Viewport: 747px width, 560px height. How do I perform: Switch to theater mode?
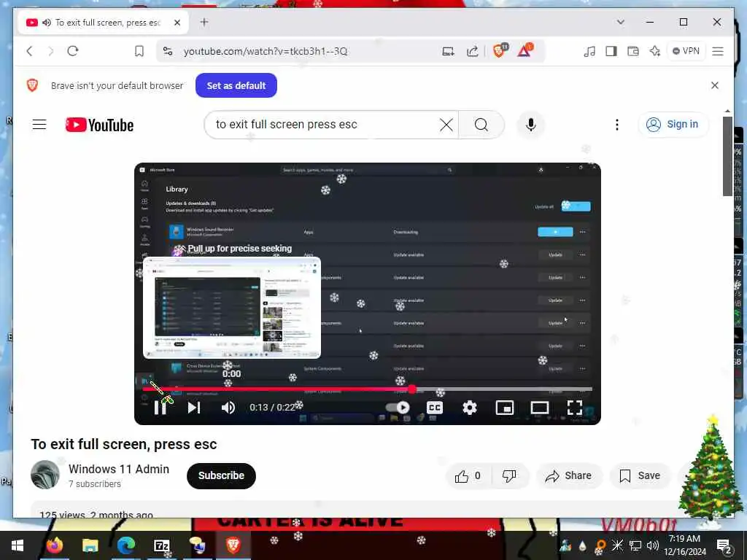(540, 408)
